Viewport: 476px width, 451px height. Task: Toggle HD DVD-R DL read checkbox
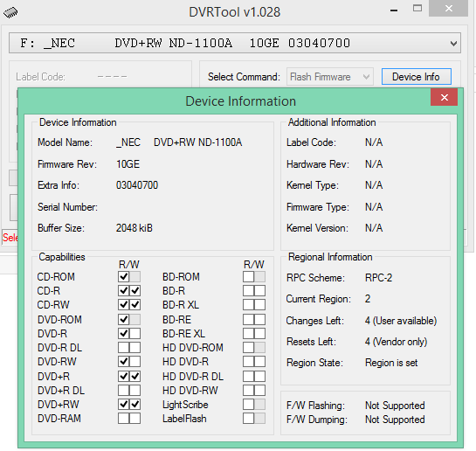pos(248,377)
